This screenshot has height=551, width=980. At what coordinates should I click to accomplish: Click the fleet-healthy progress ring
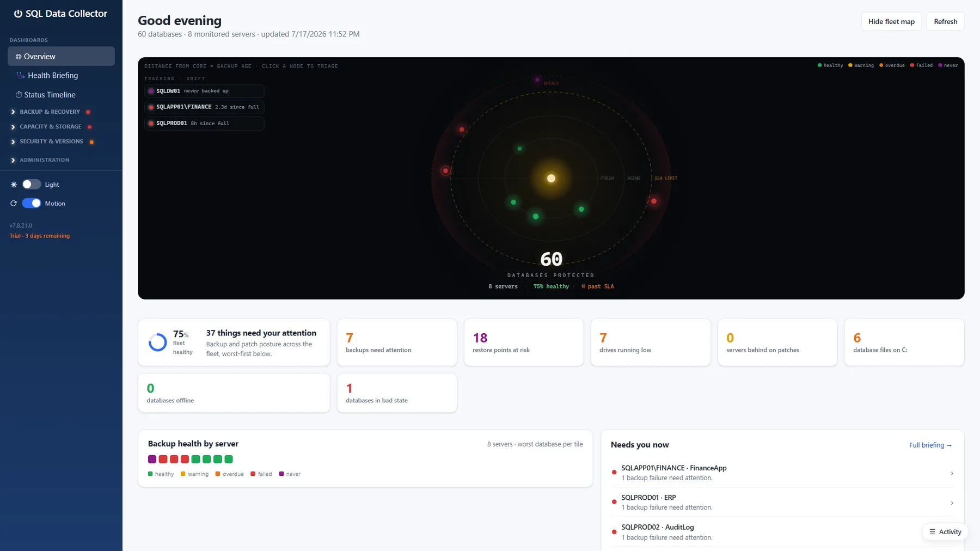(158, 342)
